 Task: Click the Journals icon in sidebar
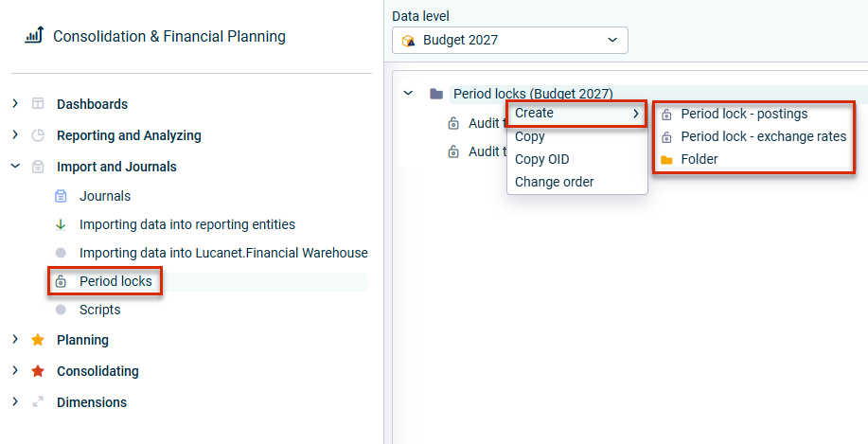point(61,196)
